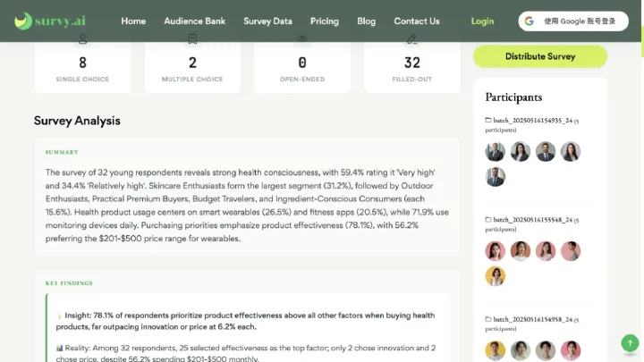Open Survey Data in the navigation
Image resolution: width=644 pixels, height=362 pixels.
(x=267, y=21)
